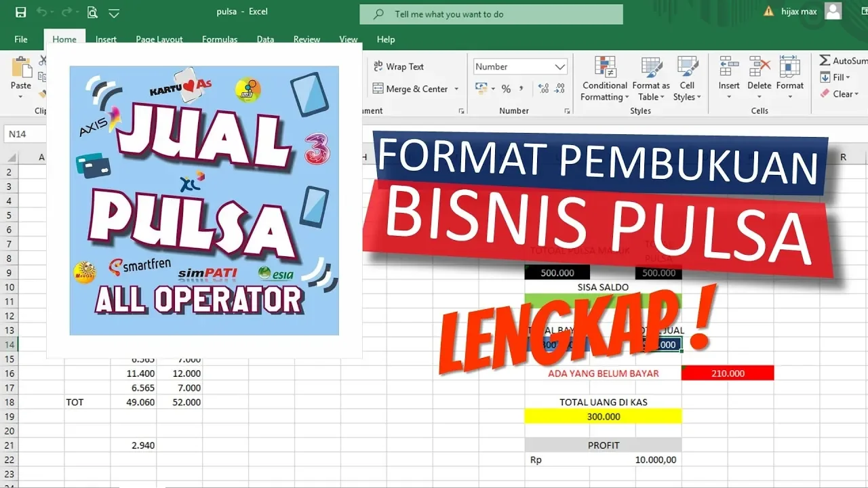
Task: Click the Insert cells icon
Action: click(x=729, y=67)
